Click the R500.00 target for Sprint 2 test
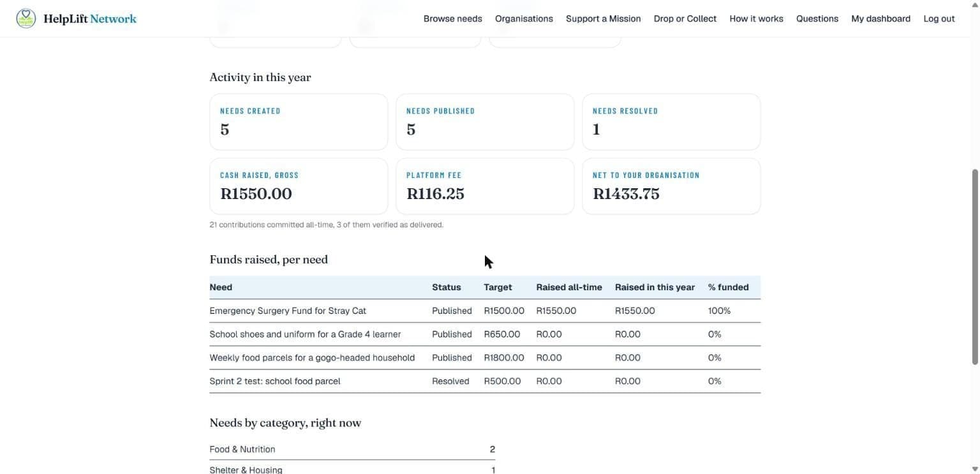The height and width of the screenshot is (474, 980). point(502,381)
